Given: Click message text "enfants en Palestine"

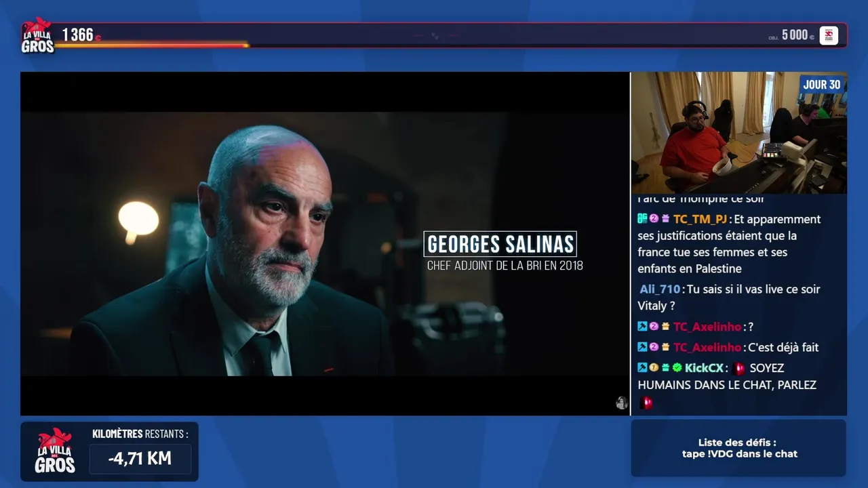Looking at the screenshot, I should (690, 268).
